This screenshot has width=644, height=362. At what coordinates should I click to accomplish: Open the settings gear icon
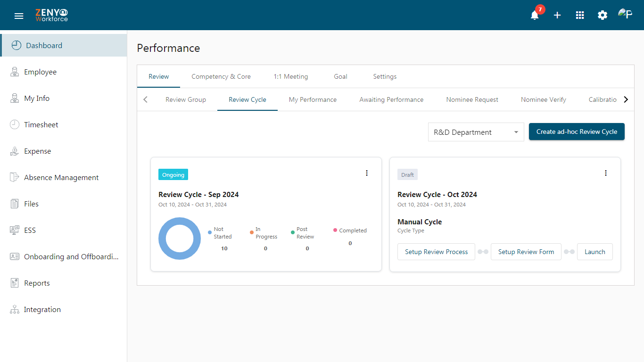(x=603, y=15)
